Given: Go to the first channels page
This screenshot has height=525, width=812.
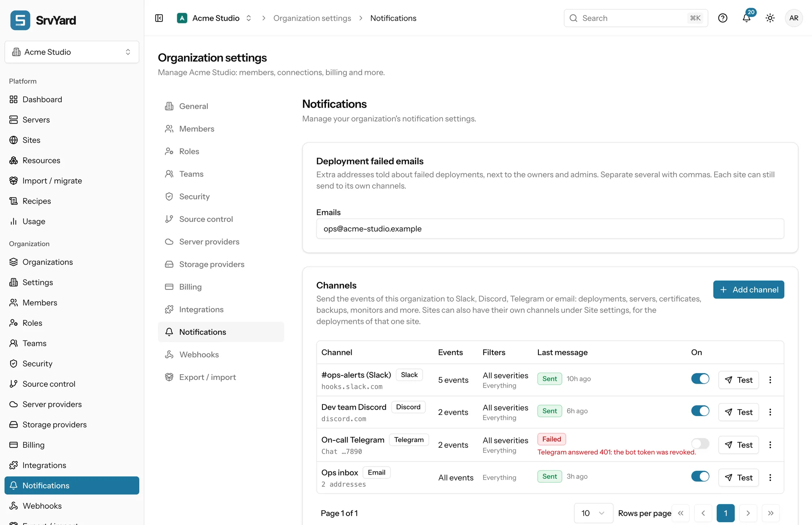Looking at the screenshot, I should tap(681, 513).
